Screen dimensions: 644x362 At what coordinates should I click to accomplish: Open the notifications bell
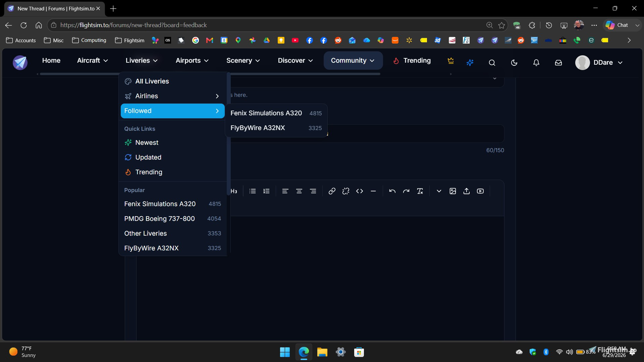tap(536, 63)
